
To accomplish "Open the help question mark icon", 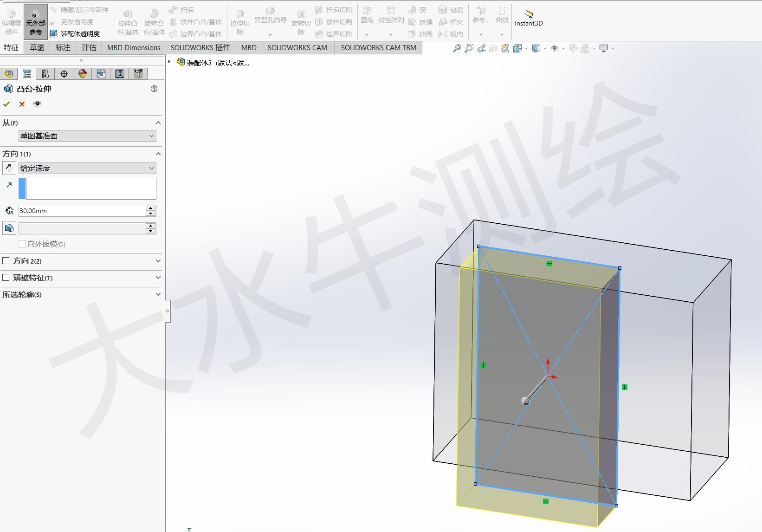I will click(x=154, y=89).
